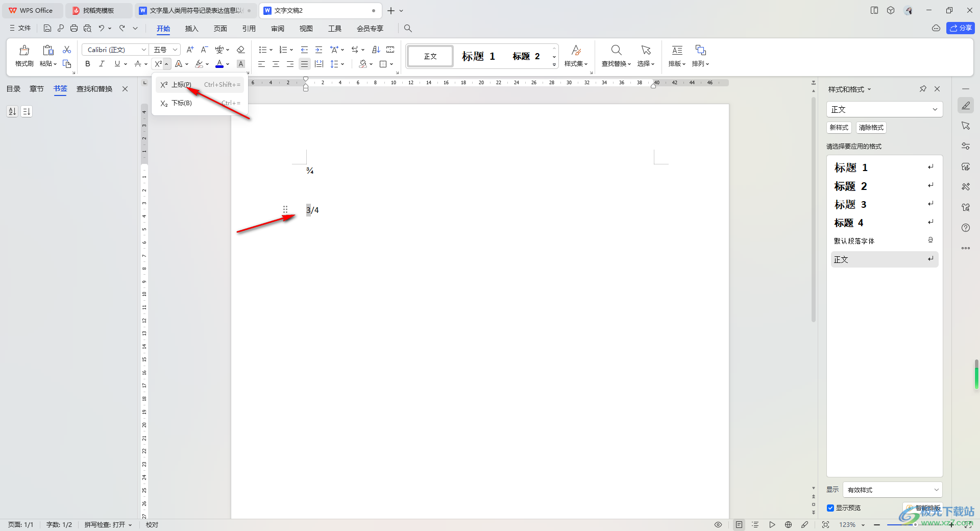This screenshot has width=980, height=531.
Task: Open the 有效样式 display dropdown
Action: click(x=893, y=490)
